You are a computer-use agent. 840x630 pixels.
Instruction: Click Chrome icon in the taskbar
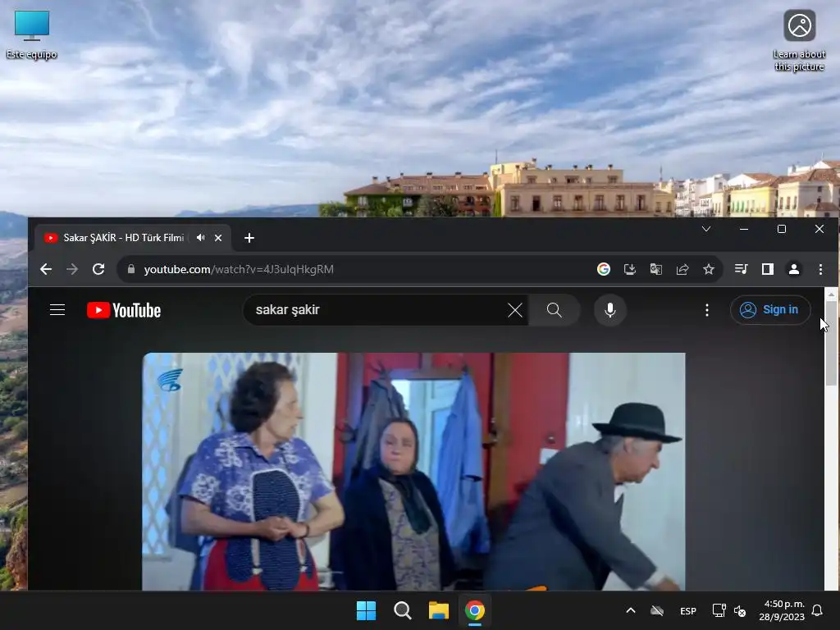click(x=475, y=610)
